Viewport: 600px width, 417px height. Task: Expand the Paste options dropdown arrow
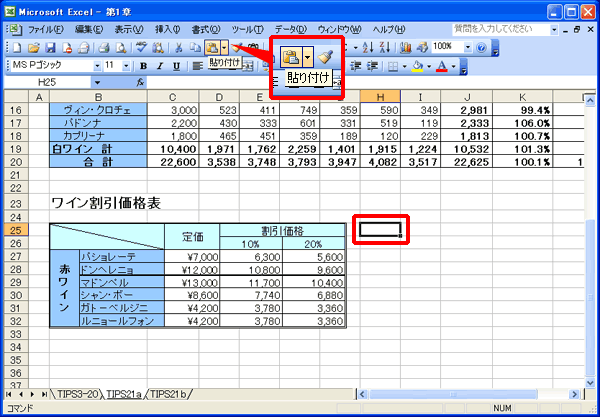tap(225, 47)
